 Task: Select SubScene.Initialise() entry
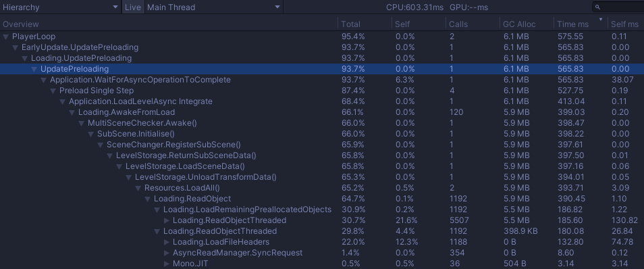point(136,134)
